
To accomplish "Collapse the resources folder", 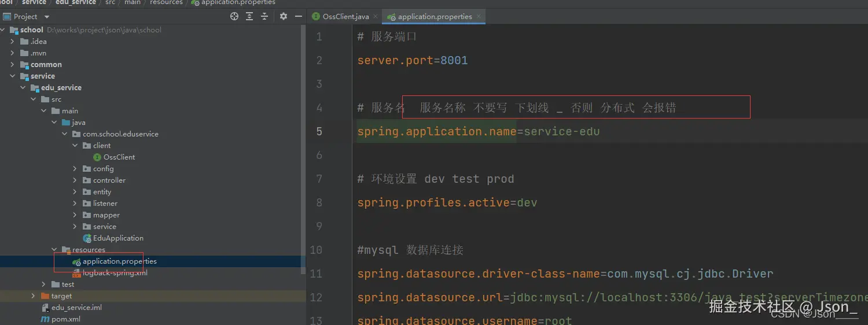I will point(54,250).
